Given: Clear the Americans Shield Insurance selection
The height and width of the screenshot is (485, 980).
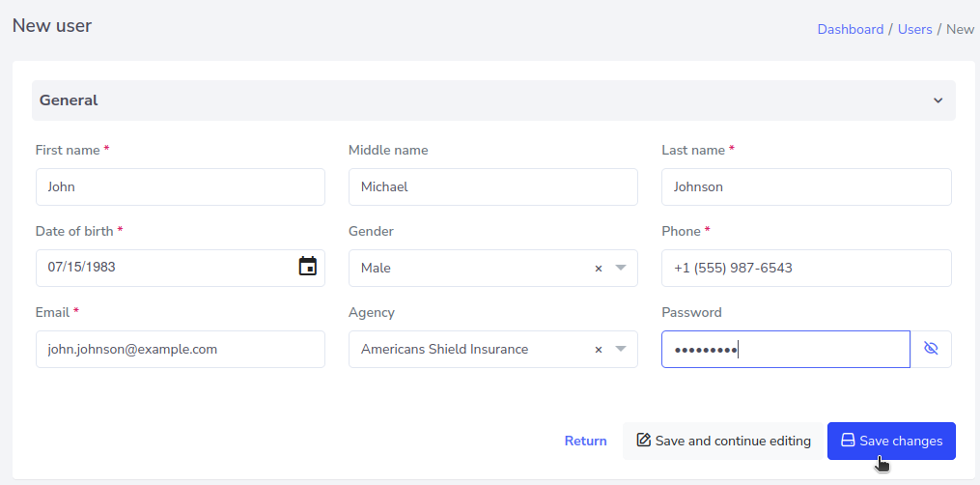Looking at the screenshot, I should 598,350.
